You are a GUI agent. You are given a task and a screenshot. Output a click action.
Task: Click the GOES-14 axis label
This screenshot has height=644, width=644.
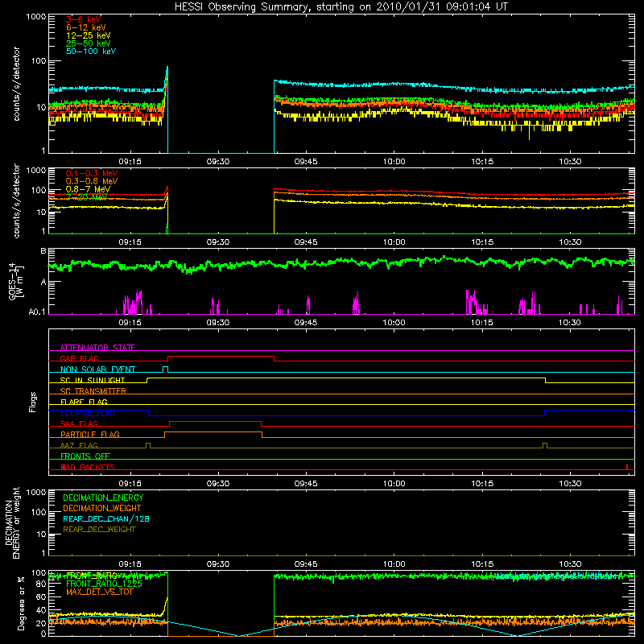click(x=15, y=282)
